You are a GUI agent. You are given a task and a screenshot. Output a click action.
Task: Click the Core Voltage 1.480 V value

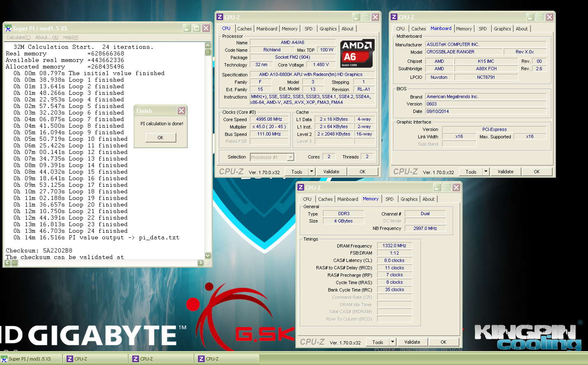pyautogui.click(x=321, y=64)
